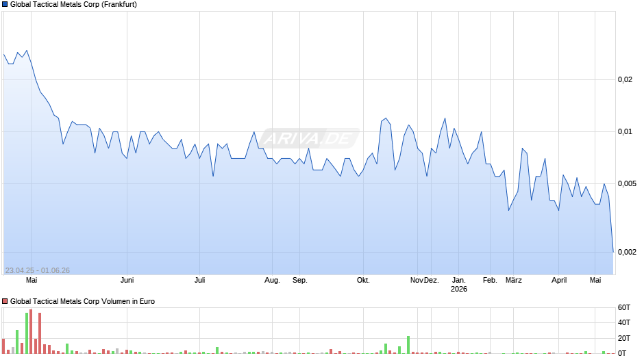This screenshot has width=644, height=360.
Task: Click the blue legend square for Global Tactical Metals Corp
Action: [5, 5]
